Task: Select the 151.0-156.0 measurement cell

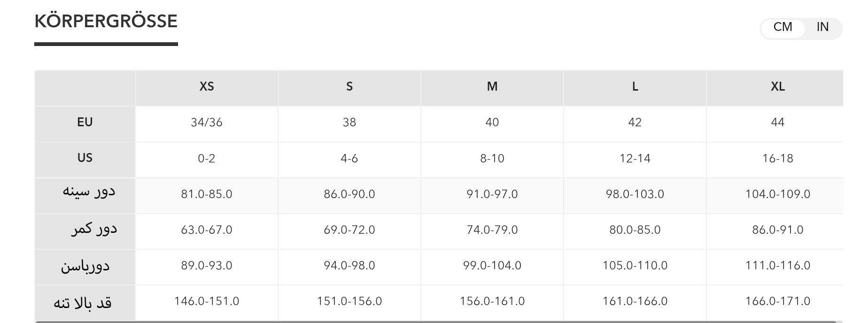Action: click(349, 301)
